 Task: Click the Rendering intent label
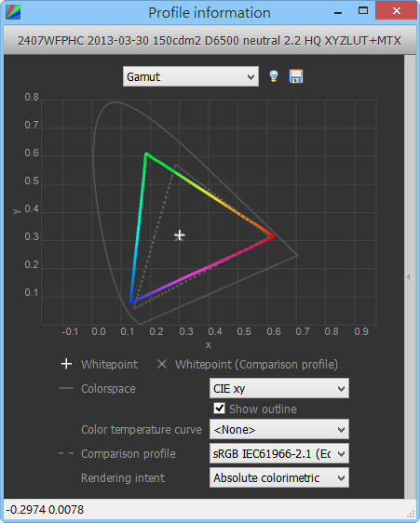[x=123, y=478]
